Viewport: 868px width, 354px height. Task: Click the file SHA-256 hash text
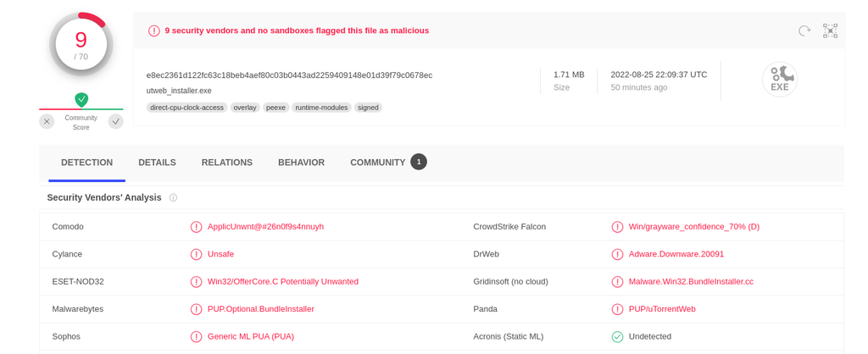click(290, 75)
